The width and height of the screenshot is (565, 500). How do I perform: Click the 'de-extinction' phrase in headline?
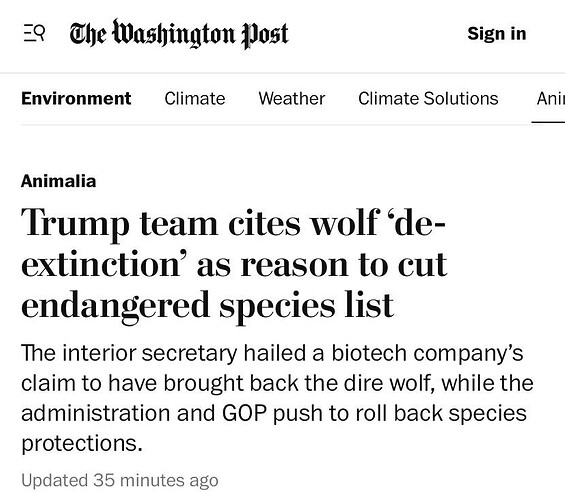click(x=233, y=243)
